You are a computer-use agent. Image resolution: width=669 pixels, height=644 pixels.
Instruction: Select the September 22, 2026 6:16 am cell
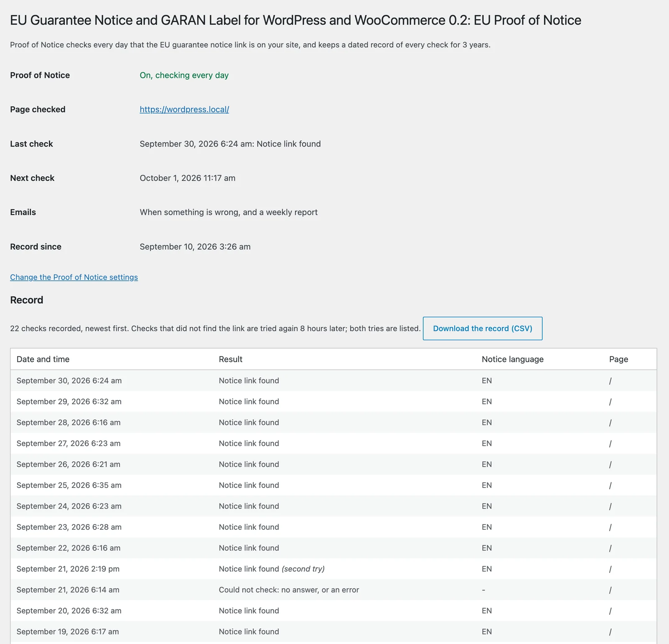point(69,548)
